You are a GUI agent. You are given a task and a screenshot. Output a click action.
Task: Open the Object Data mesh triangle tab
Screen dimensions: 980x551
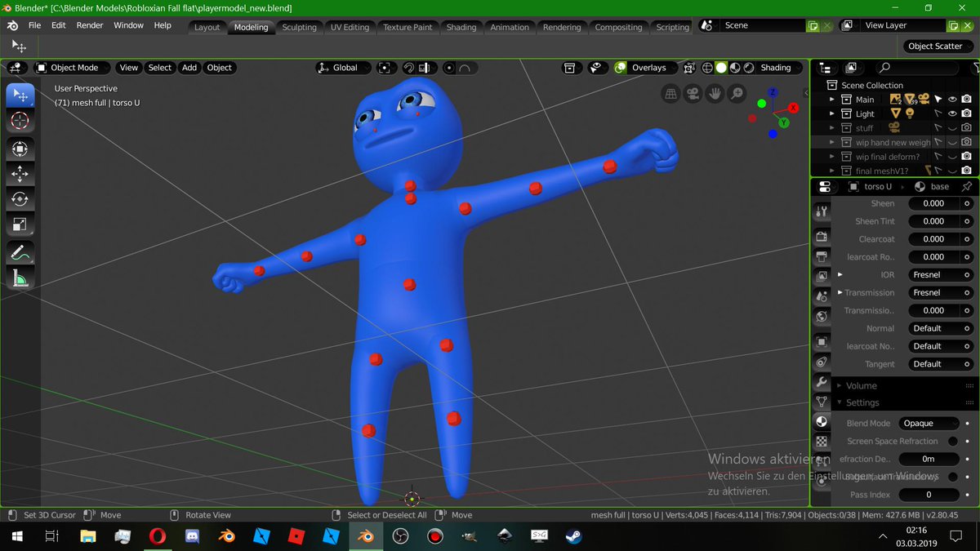pyautogui.click(x=822, y=401)
